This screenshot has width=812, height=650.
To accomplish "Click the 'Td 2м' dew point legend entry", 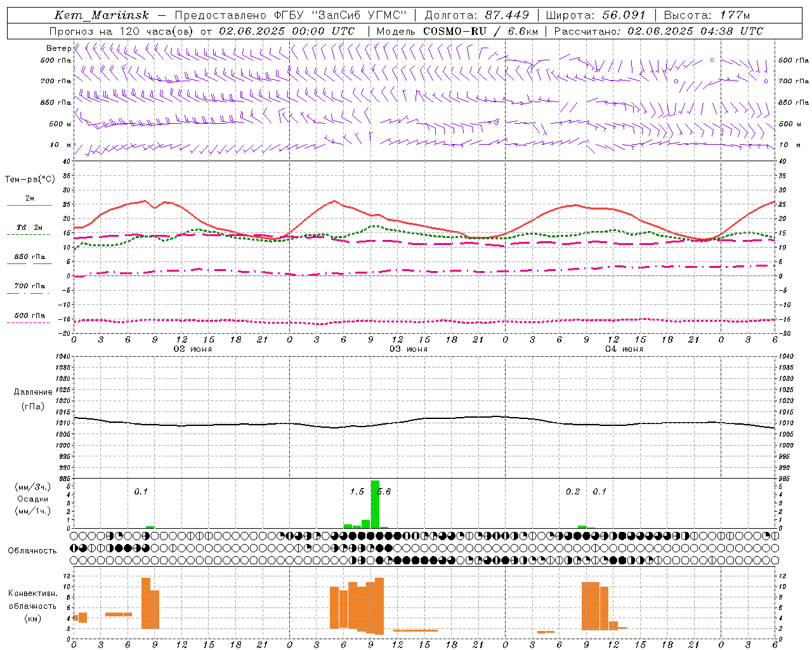I will tap(29, 227).
